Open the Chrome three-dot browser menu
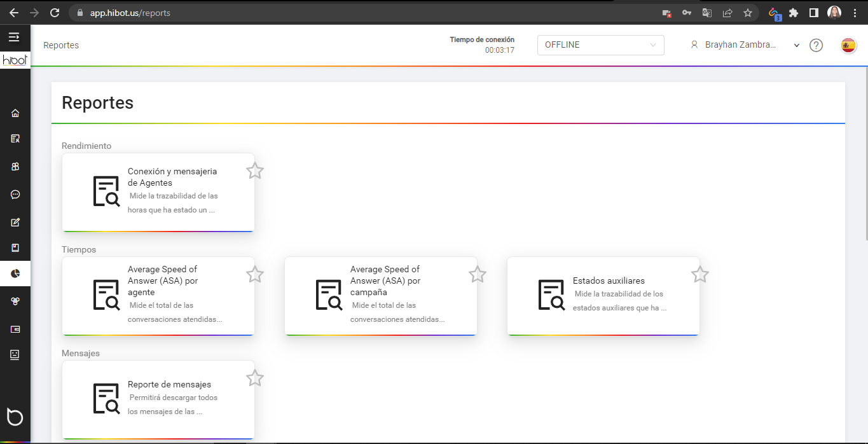 (x=855, y=12)
